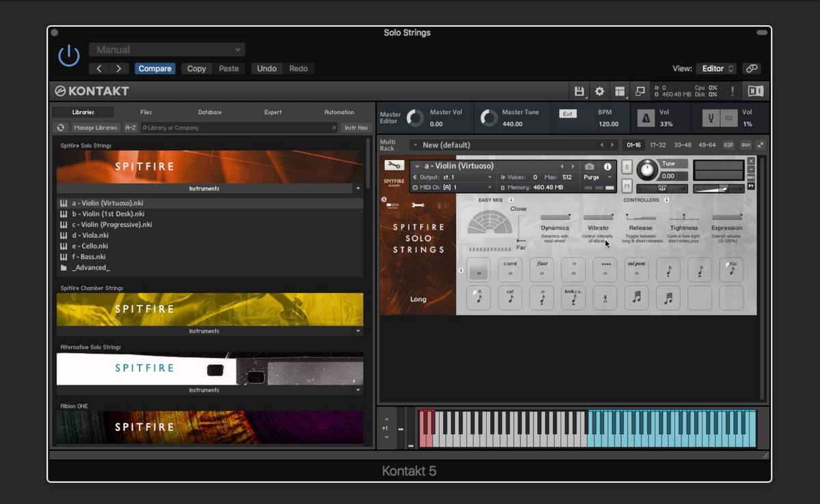Open the Kontakt save menu disk icon

(x=579, y=91)
